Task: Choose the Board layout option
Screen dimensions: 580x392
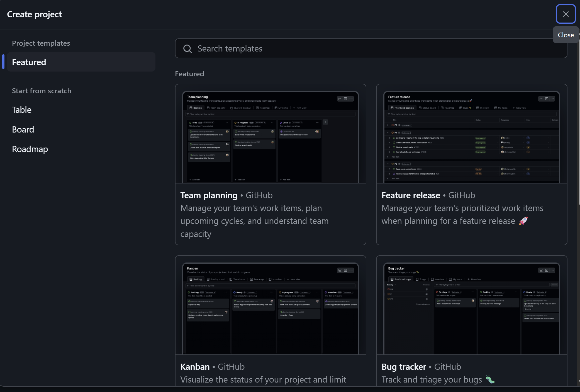Action: [23, 129]
